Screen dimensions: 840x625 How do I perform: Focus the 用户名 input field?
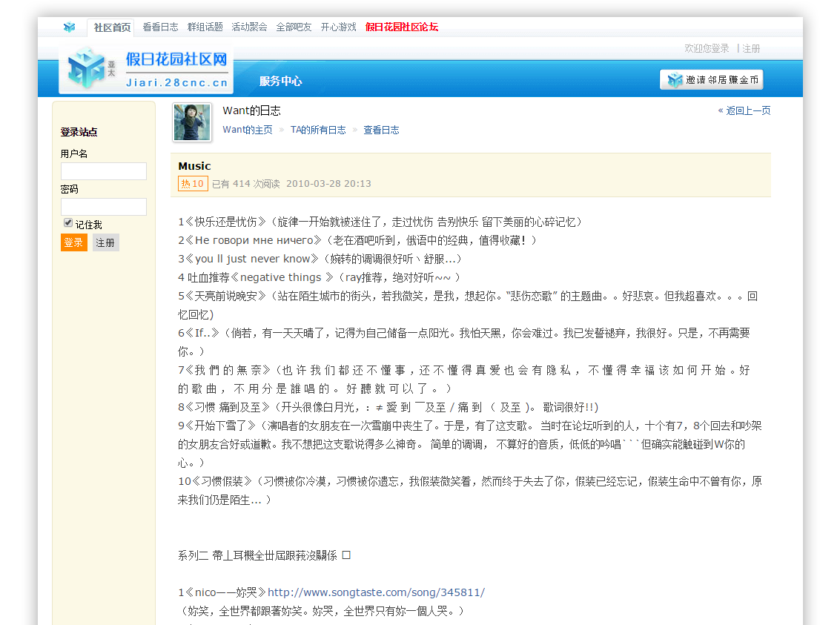[x=103, y=171]
